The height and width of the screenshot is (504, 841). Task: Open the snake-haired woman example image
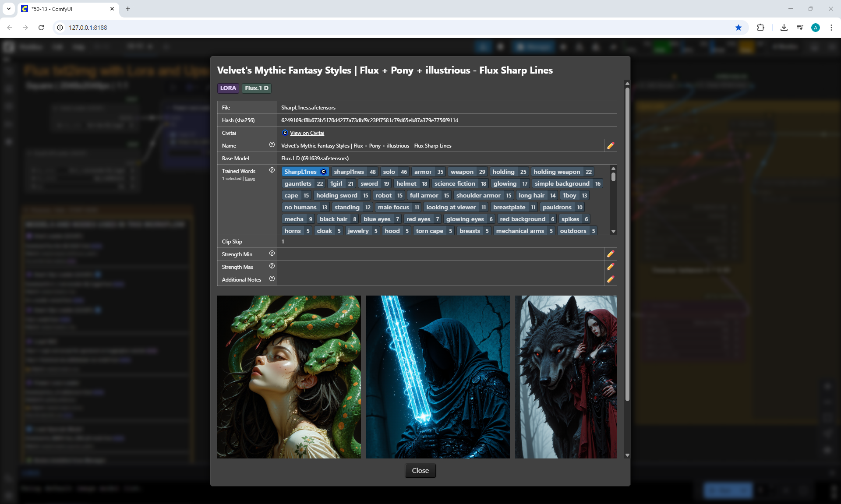289,377
